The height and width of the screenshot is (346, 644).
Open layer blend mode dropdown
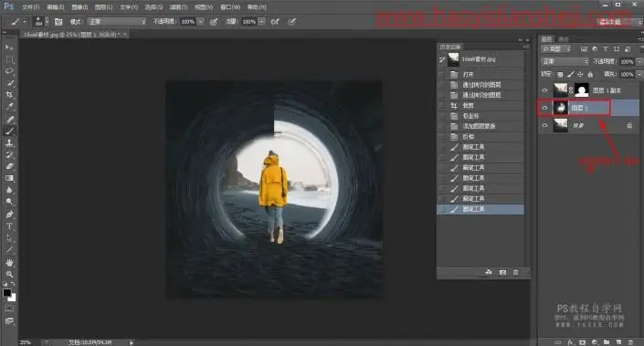click(x=565, y=61)
